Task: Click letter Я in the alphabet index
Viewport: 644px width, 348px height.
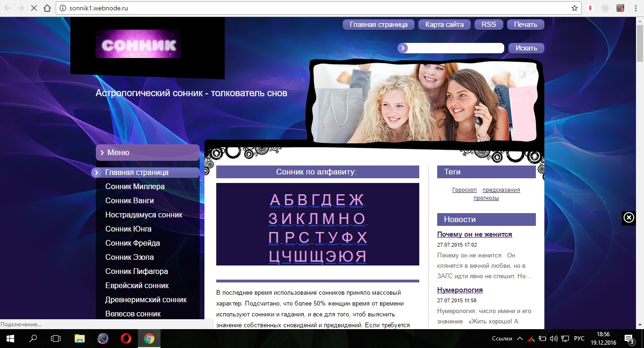Action: [x=361, y=256]
